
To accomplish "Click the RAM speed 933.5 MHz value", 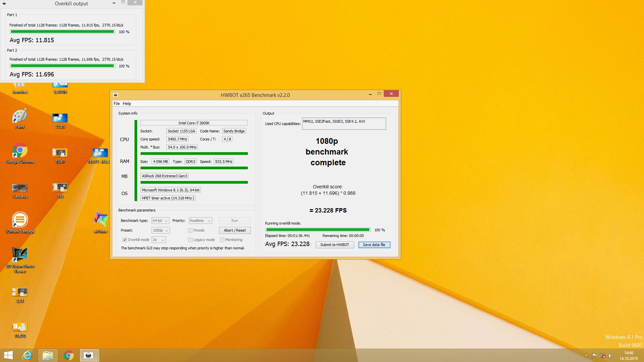I will click(224, 162).
